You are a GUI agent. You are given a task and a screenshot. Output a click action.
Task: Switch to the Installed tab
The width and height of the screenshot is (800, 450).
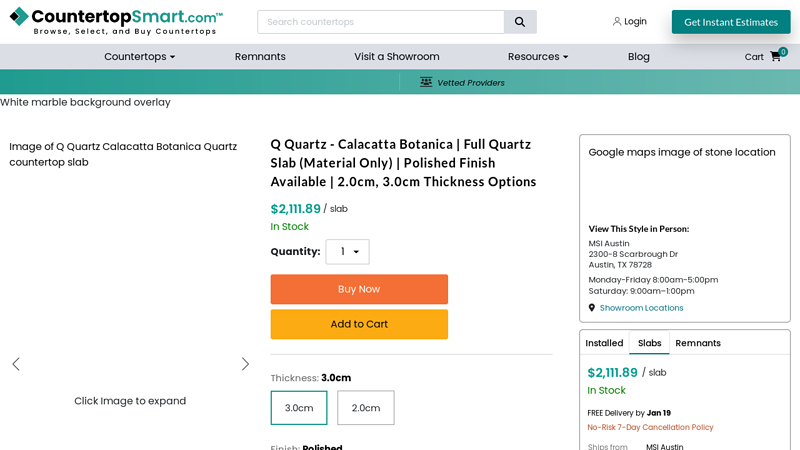[x=604, y=343]
